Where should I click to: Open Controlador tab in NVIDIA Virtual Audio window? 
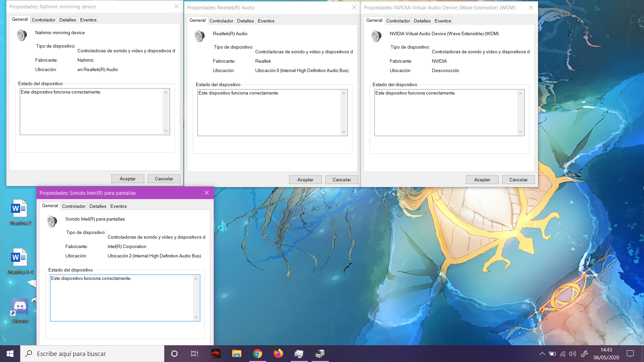[x=398, y=21]
